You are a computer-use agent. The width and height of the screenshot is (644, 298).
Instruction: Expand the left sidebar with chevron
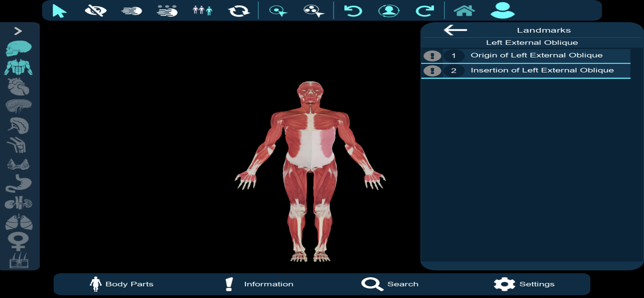click(18, 31)
